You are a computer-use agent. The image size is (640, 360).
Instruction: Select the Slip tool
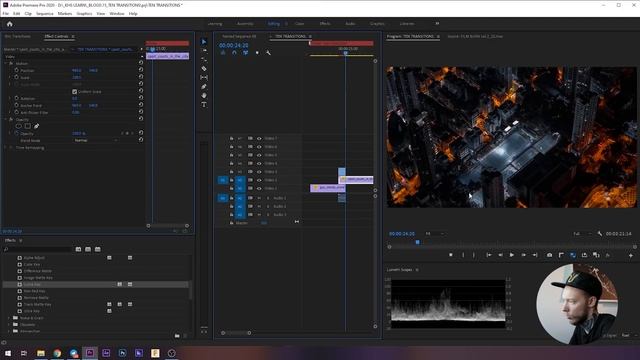pyautogui.click(x=204, y=77)
